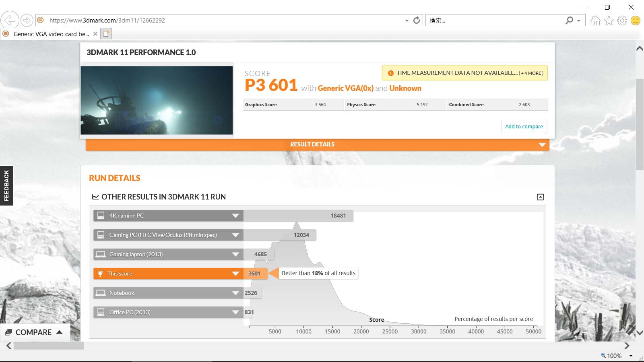Click the COMPARE stack icon
The height and width of the screenshot is (362, 644).
(x=8, y=333)
